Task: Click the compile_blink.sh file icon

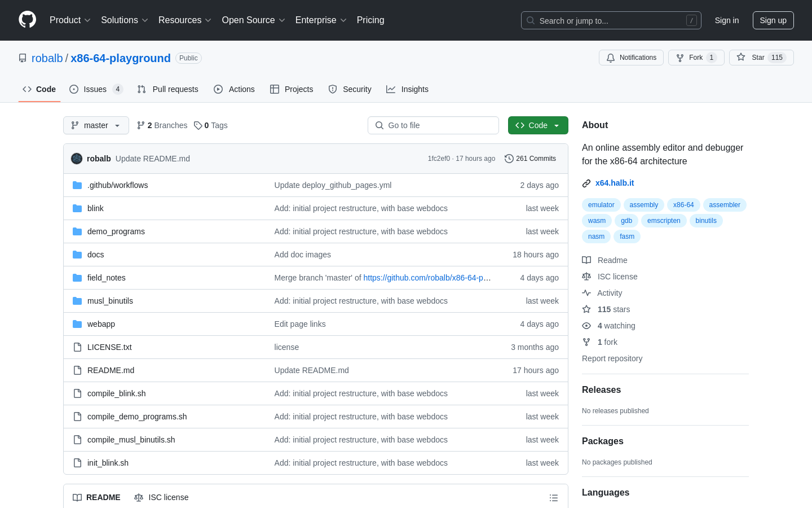Action: tap(77, 393)
